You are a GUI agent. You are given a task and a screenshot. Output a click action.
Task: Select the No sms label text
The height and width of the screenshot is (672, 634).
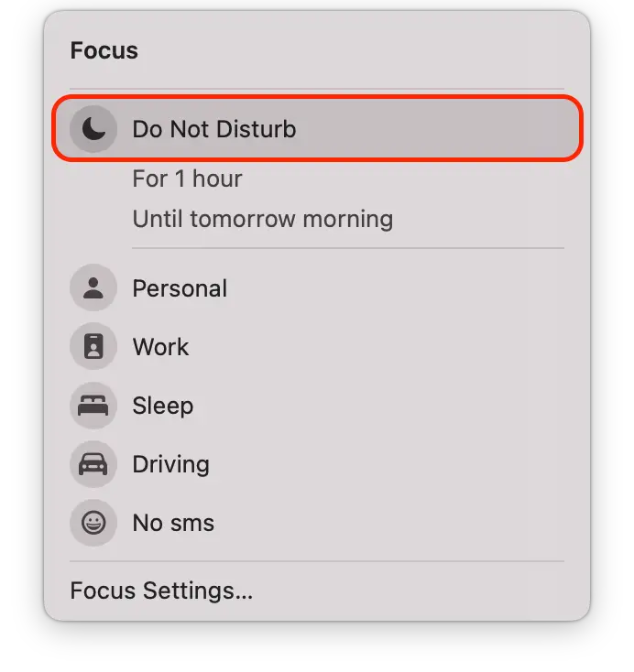173,524
